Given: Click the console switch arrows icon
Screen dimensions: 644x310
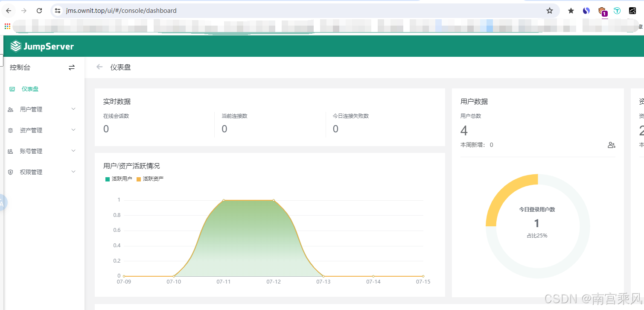Looking at the screenshot, I should pos(72,67).
